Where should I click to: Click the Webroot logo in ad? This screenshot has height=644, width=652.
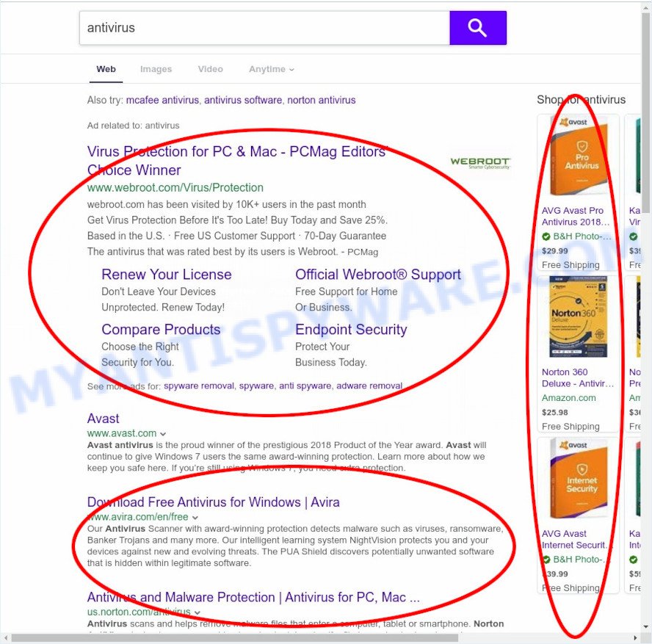pos(479,163)
